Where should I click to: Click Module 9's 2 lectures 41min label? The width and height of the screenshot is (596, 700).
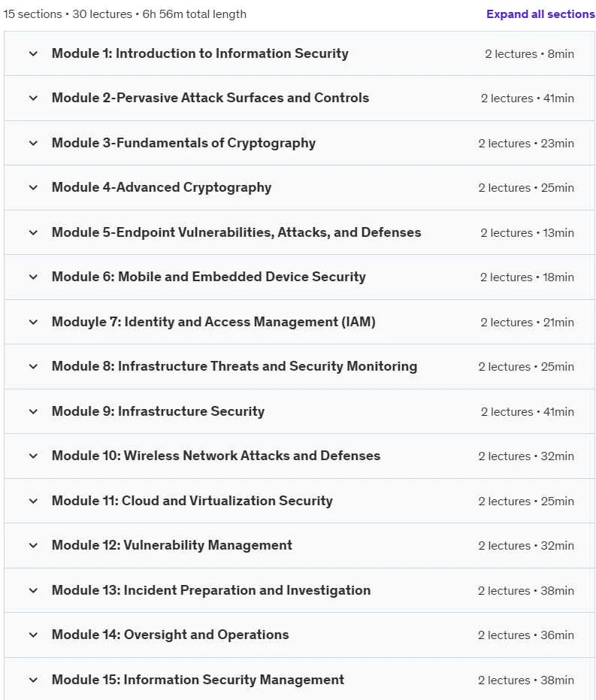tap(528, 411)
